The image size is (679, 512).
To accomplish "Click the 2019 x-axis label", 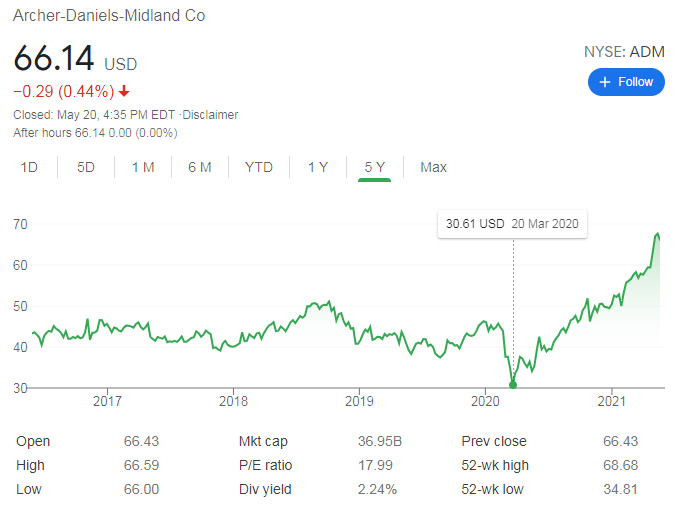I will pyautogui.click(x=359, y=401).
